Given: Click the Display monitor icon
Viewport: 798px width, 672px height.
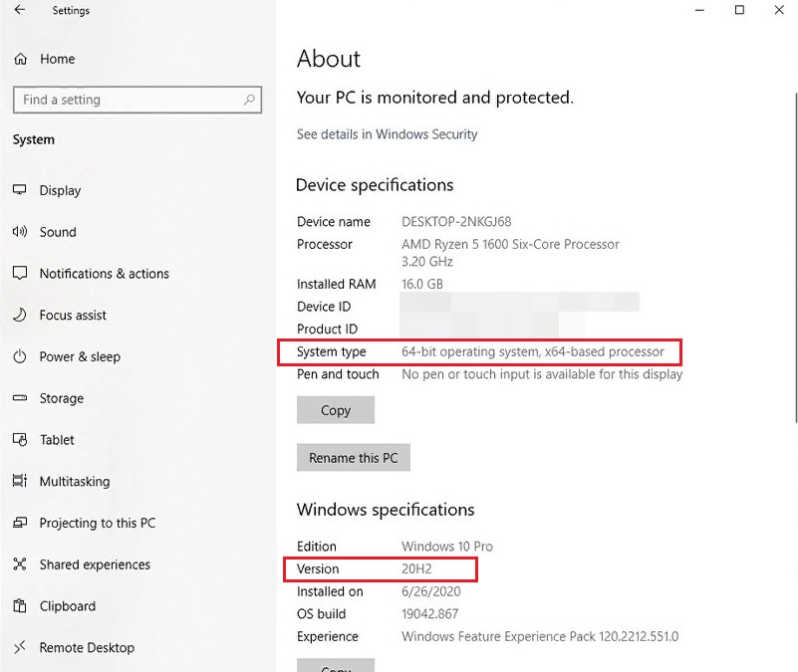Looking at the screenshot, I should (19, 190).
